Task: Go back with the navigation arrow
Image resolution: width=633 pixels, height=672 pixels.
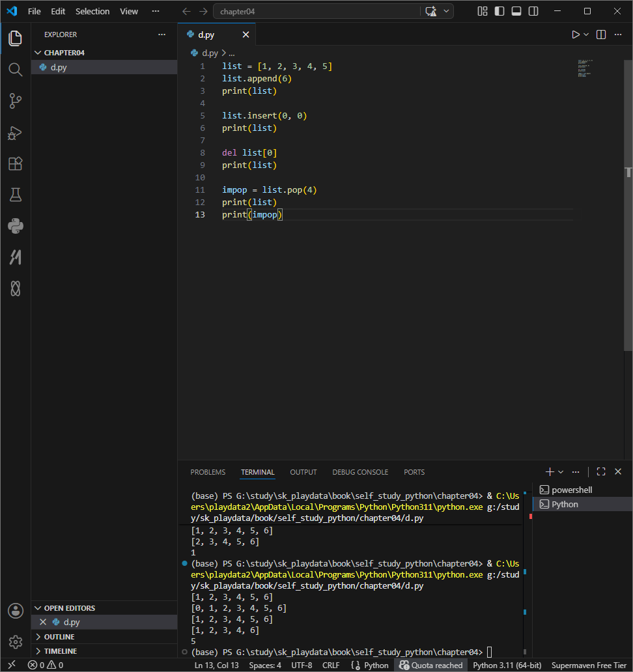Action: pos(186,12)
